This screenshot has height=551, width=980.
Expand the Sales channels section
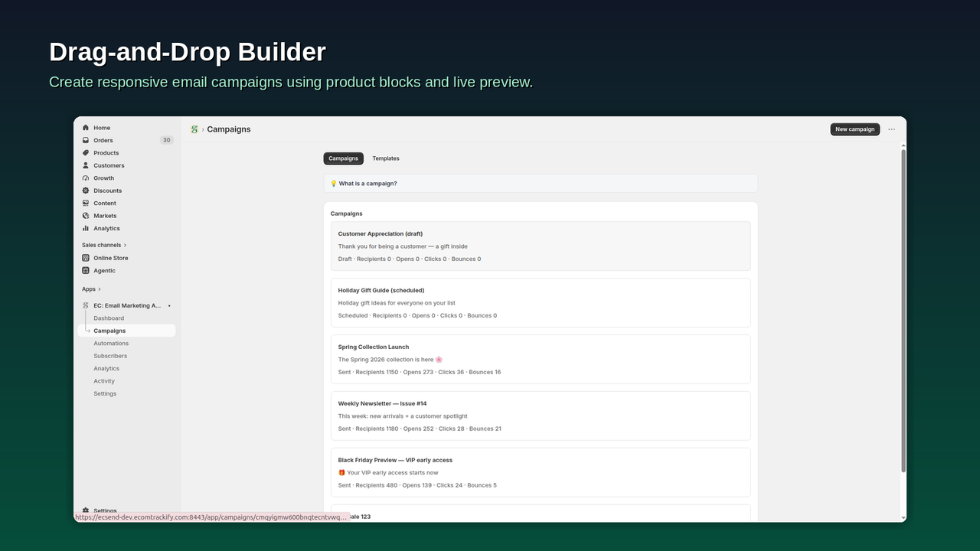click(104, 245)
